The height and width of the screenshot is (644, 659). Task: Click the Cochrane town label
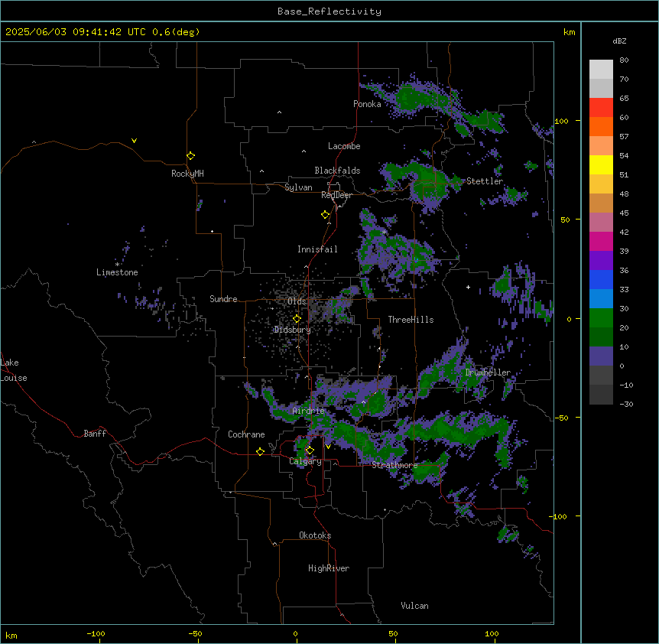click(x=246, y=434)
